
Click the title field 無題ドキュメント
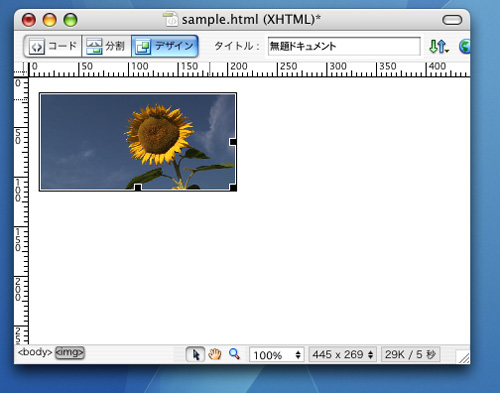click(x=344, y=46)
